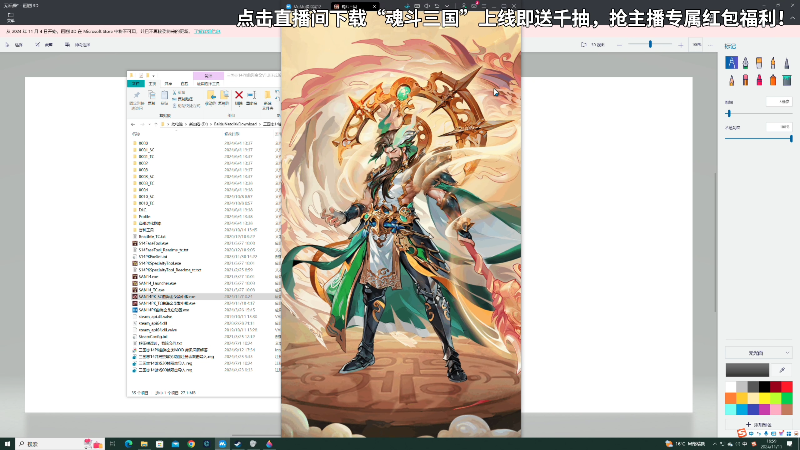Open the link in the pink notice bar
Screen dimensions: 800x450
tap(207, 31)
